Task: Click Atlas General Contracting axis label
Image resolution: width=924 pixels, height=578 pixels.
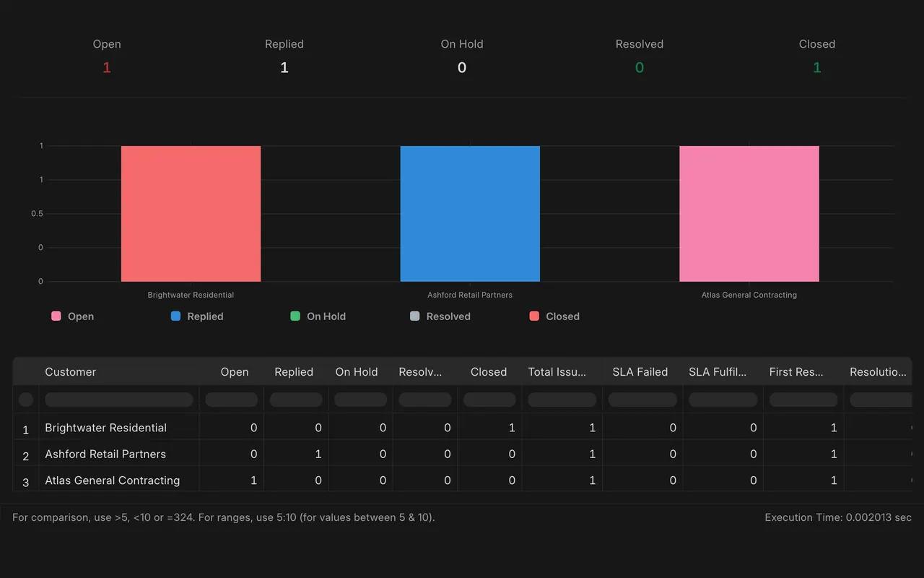Action: (749, 295)
